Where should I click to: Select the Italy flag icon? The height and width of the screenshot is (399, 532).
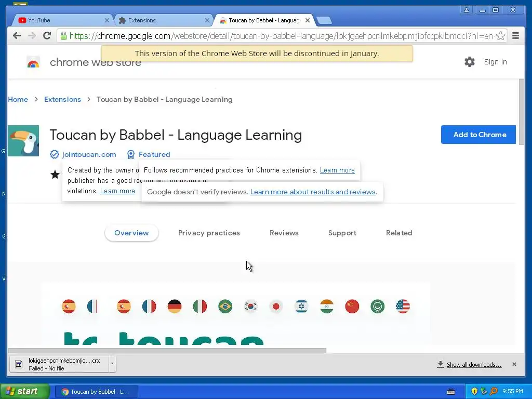pyautogui.click(x=200, y=307)
